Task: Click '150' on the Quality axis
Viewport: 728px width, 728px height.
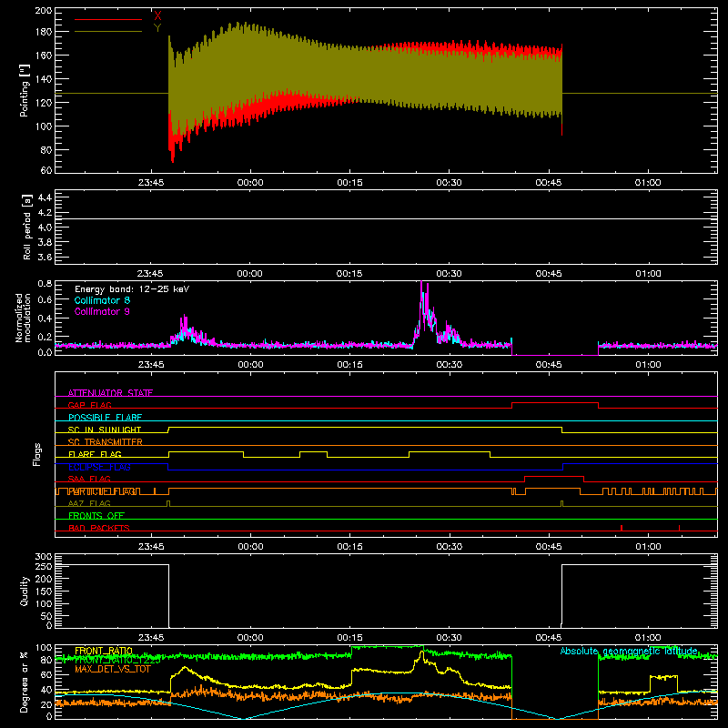Action: [43, 591]
